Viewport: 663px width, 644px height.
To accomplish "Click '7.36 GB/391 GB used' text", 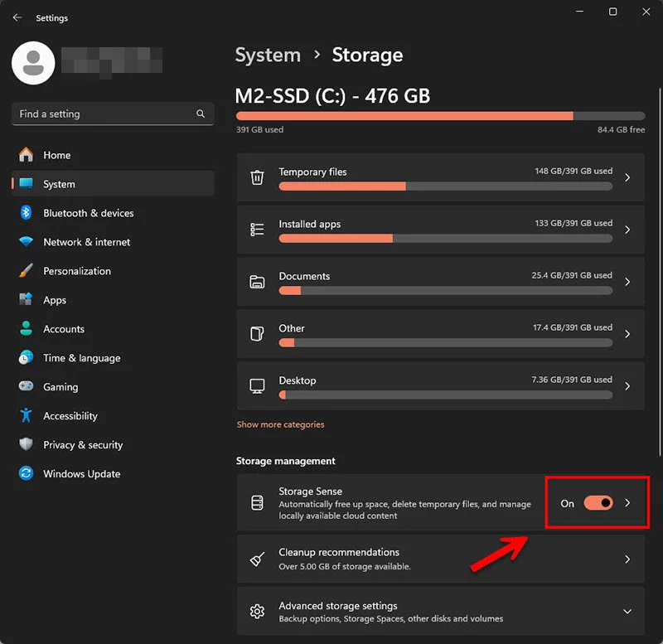I will [x=572, y=380].
